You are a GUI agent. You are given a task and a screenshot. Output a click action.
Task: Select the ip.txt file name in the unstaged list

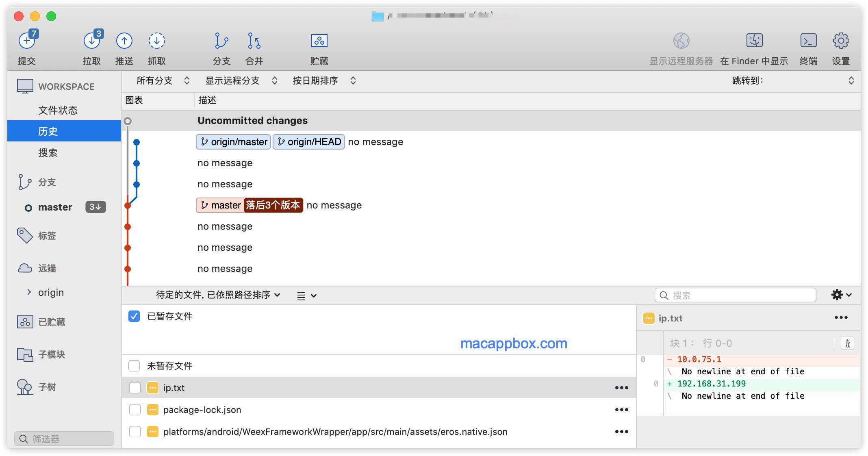(174, 388)
